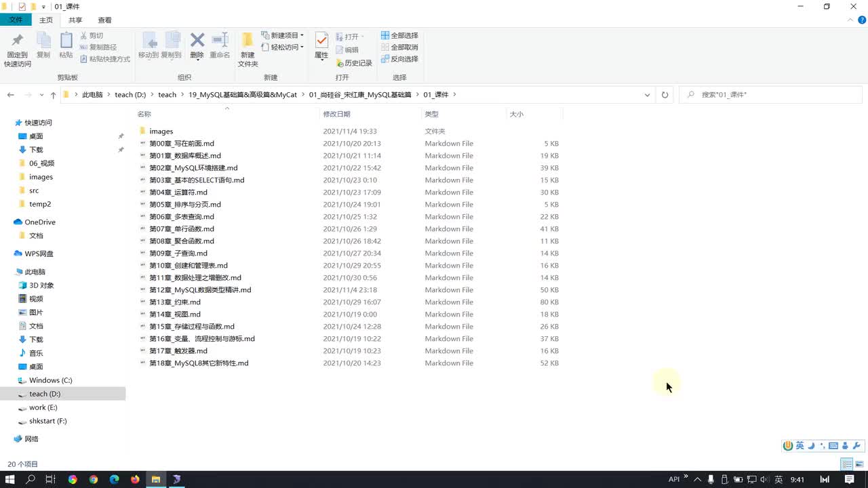Select 第18章_MySQL8其它新特性.md file
This screenshot has width=868, height=488.
pyautogui.click(x=198, y=363)
